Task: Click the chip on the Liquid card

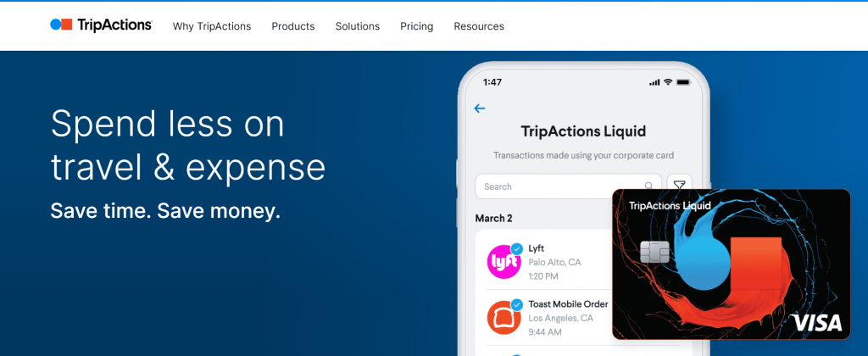Action: point(654,252)
